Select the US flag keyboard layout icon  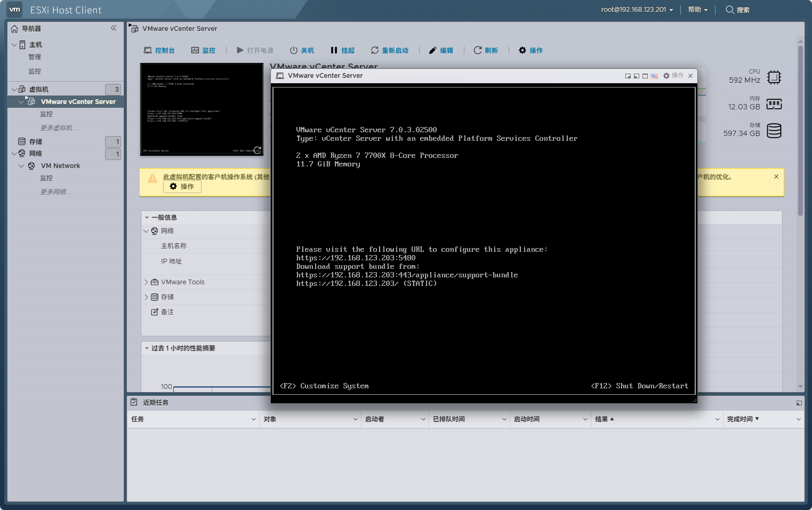point(654,76)
